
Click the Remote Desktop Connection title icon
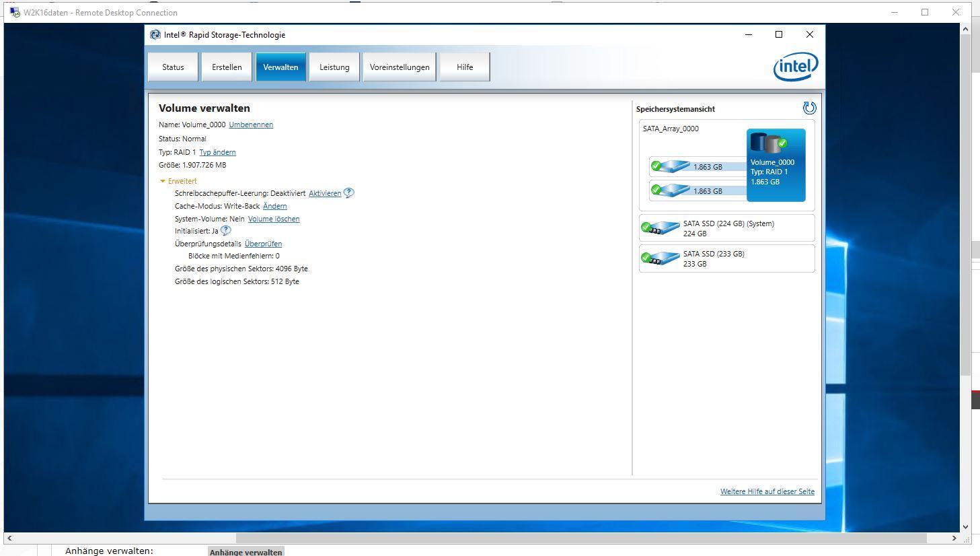click(15, 12)
